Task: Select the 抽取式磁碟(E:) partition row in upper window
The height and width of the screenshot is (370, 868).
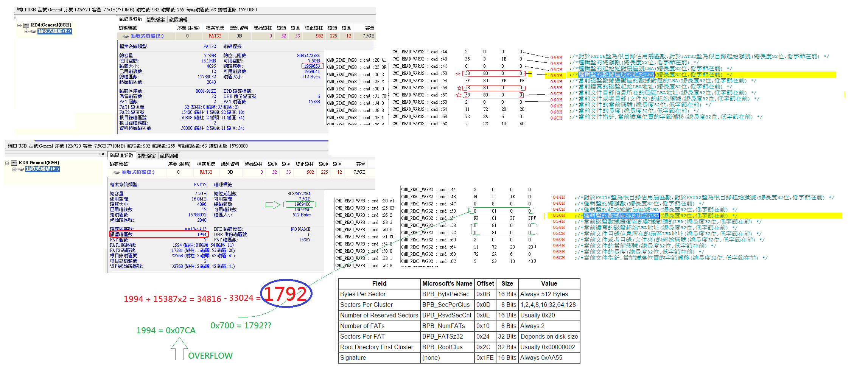Action: (247, 36)
